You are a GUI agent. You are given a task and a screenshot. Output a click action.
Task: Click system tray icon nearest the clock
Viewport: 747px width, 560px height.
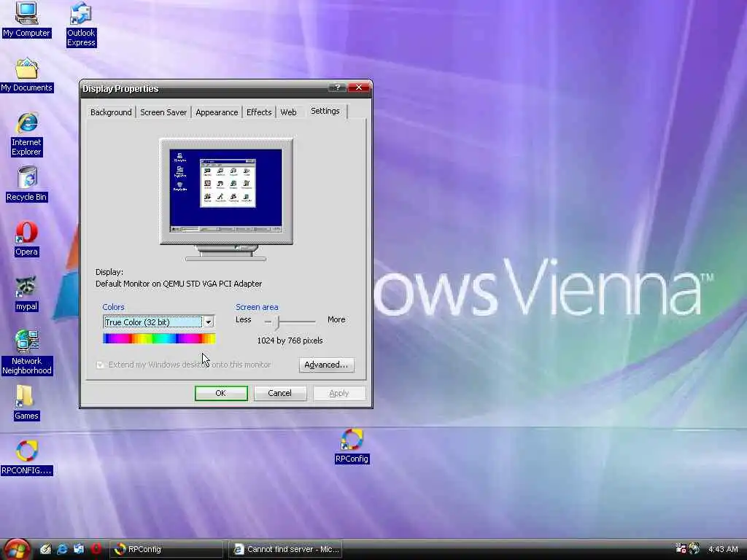pyautogui.click(x=694, y=548)
